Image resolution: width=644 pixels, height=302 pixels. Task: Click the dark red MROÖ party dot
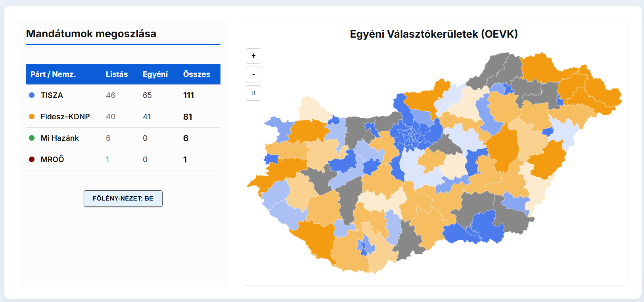point(32,159)
